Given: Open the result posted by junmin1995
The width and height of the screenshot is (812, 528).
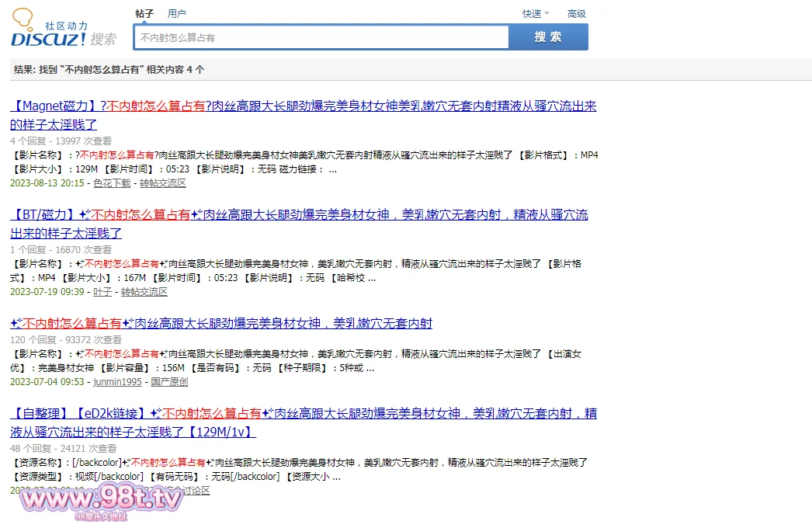Looking at the screenshot, I should [221, 323].
